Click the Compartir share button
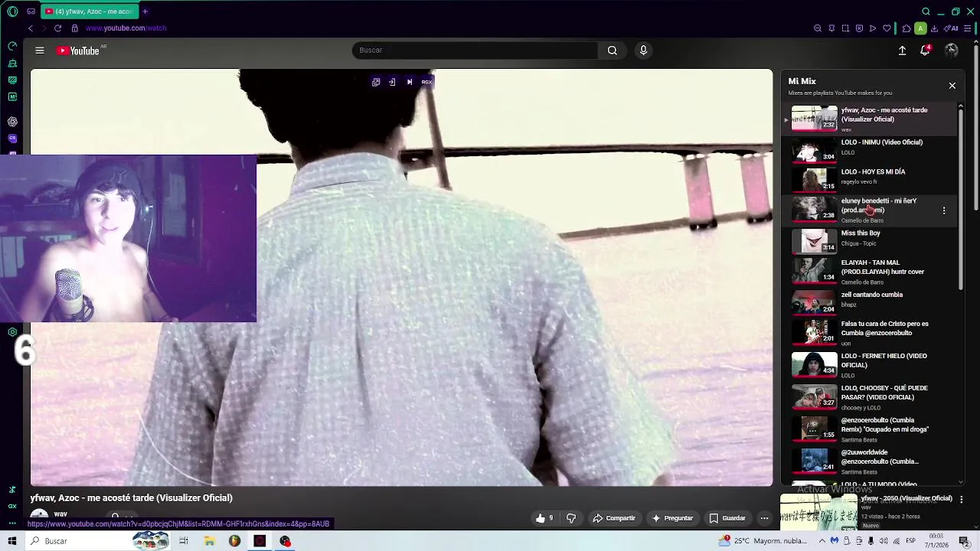This screenshot has width=980, height=551. (x=614, y=518)
